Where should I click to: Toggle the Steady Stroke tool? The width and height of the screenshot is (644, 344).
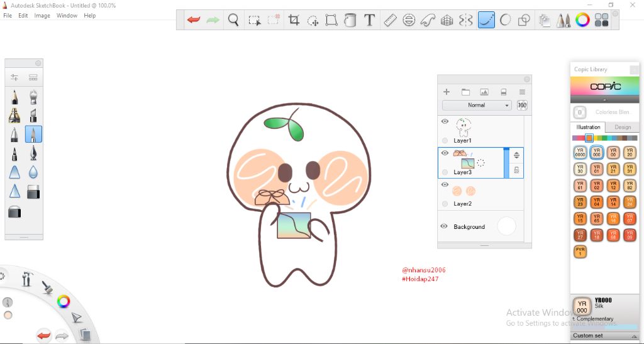tap(486, 19)
